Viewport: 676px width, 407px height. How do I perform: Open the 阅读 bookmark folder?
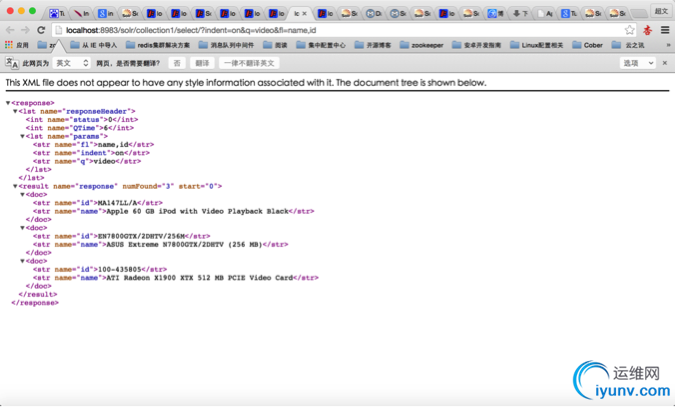tap(275, 45)
